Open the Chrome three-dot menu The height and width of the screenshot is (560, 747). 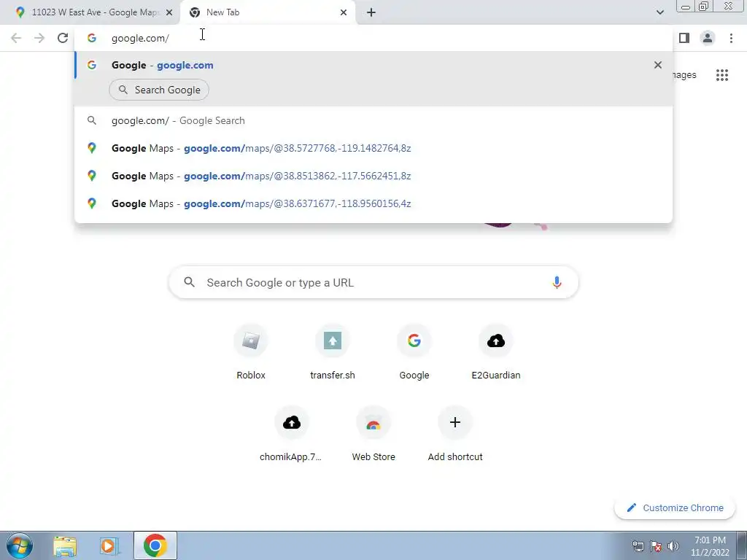point(731,38)
